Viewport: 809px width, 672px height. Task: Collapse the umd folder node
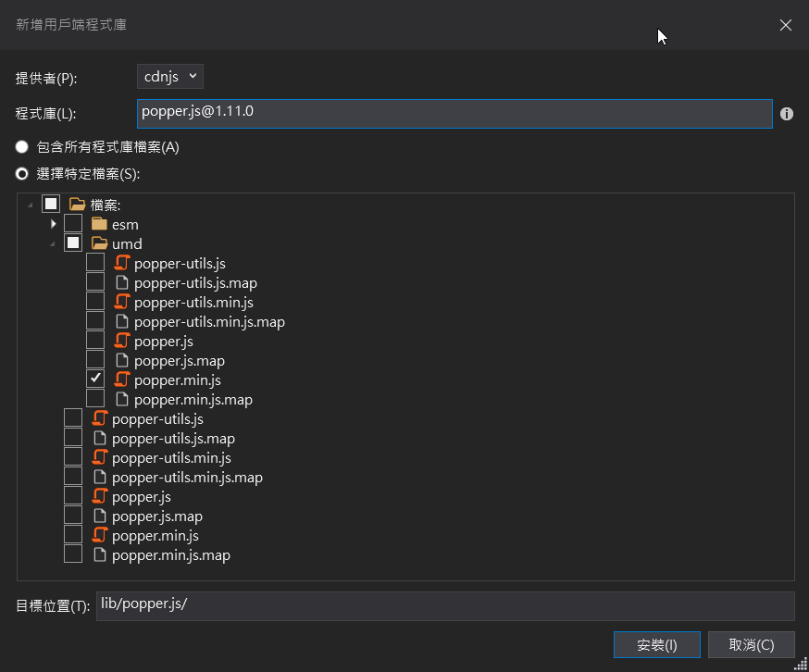(x=54, y=243)
